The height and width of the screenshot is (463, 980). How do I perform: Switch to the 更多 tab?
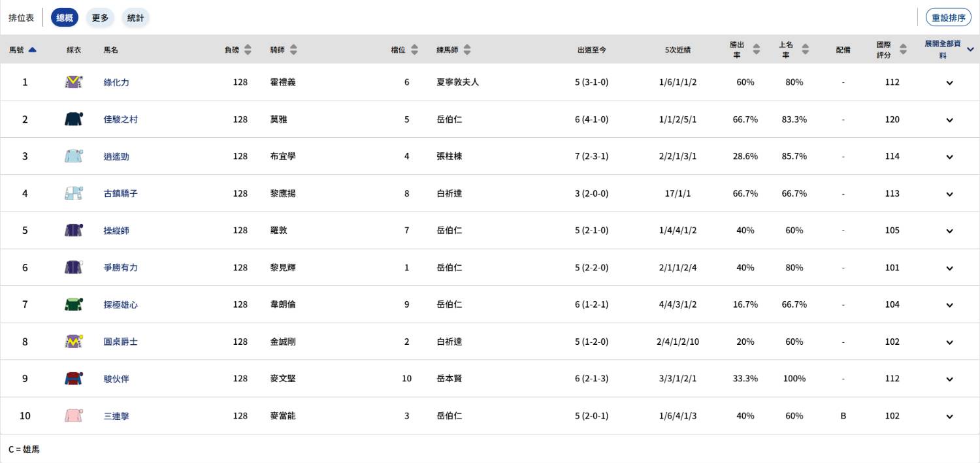[100, 18]
